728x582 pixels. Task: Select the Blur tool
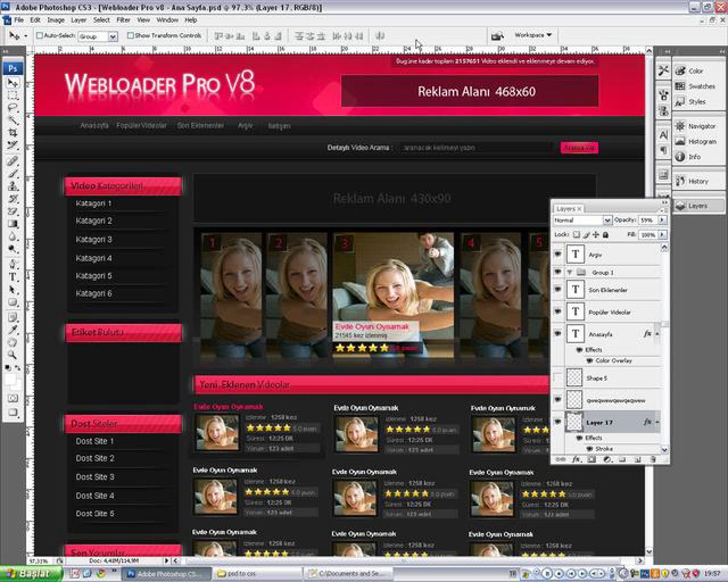[x=13, y=236]
